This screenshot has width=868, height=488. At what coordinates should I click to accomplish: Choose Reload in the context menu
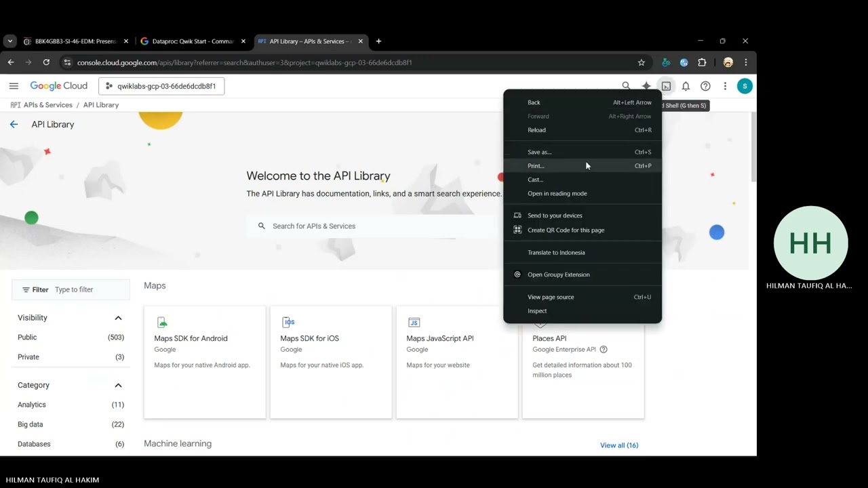[583, 130]
